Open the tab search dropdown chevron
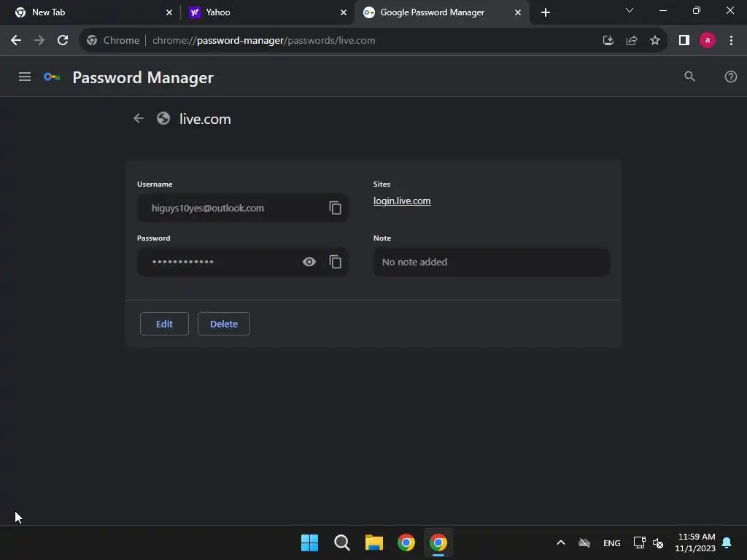Screen dimensions: 747x560 coord(630,10)
